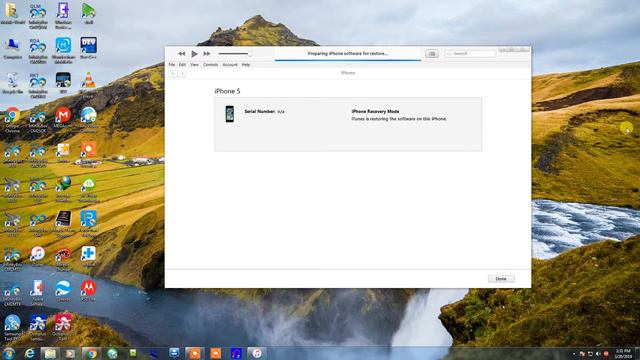Open the Account menu in iTunes
Viewport: 640px width, 360px height.
230,64
